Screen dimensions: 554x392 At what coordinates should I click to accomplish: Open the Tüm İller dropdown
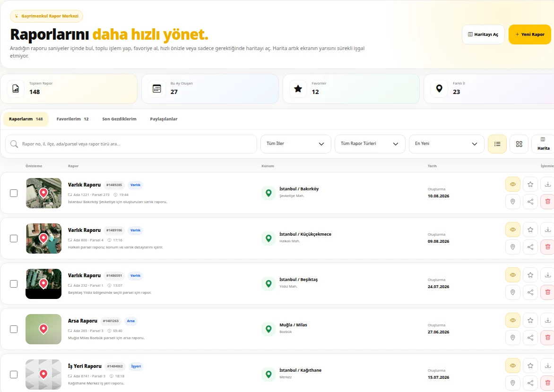click(x=296, y=144)
